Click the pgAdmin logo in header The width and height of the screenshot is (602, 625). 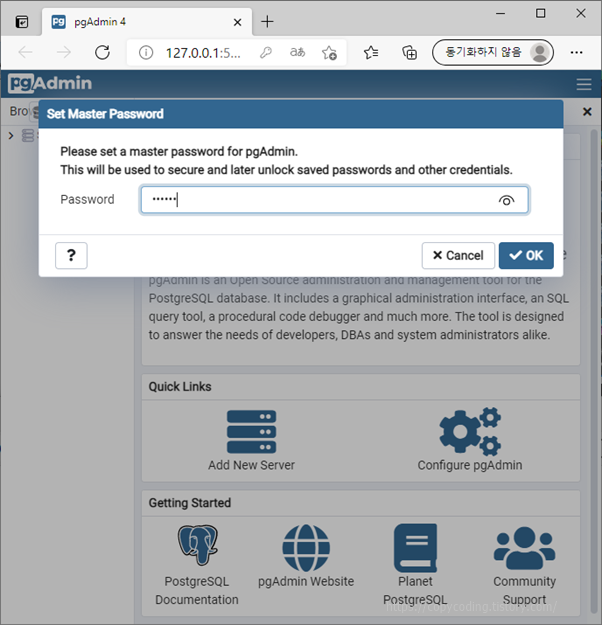coord(50,83)
